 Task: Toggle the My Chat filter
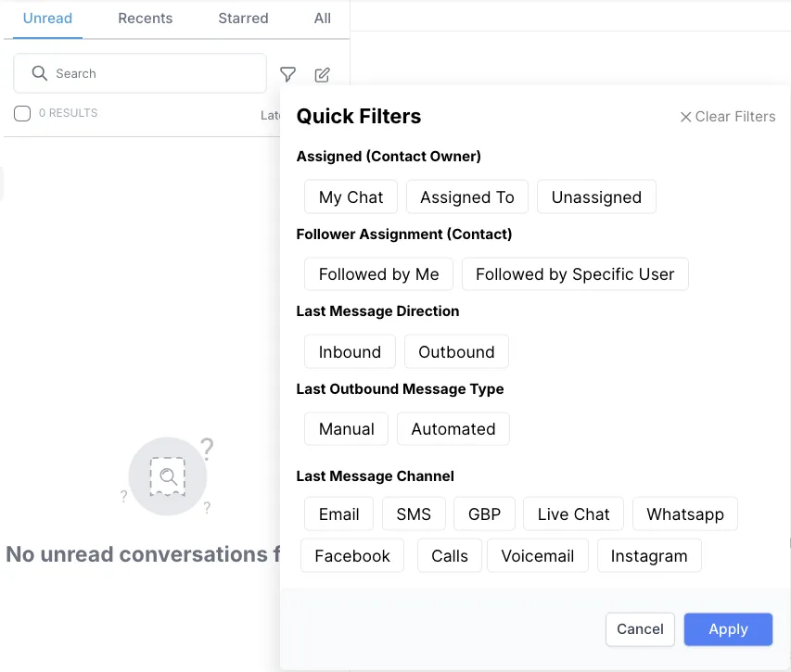coord(351,197)
